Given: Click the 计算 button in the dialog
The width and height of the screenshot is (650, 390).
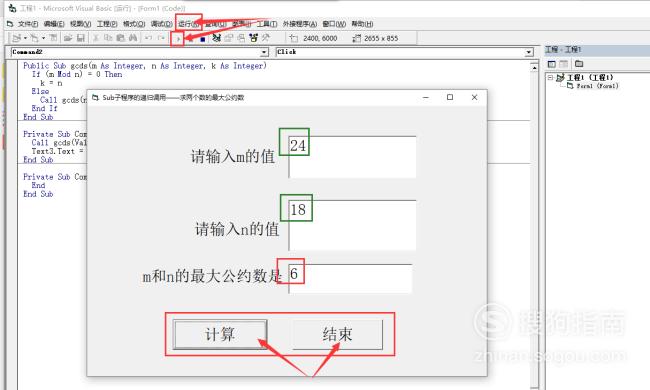Looking at the screenshot, I should 220,334.
